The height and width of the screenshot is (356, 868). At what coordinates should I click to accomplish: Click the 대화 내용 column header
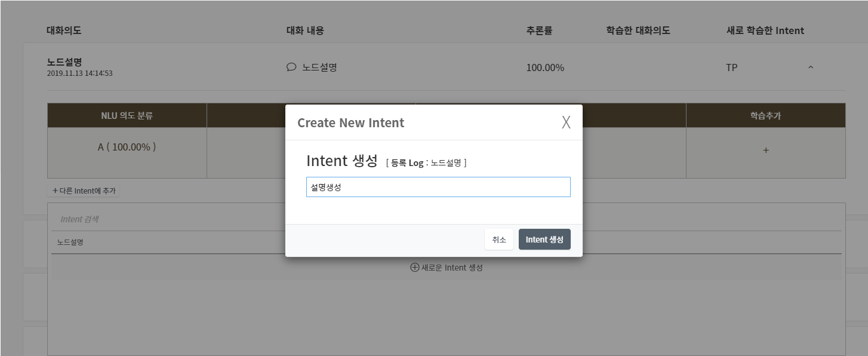[x=305, y=30]
